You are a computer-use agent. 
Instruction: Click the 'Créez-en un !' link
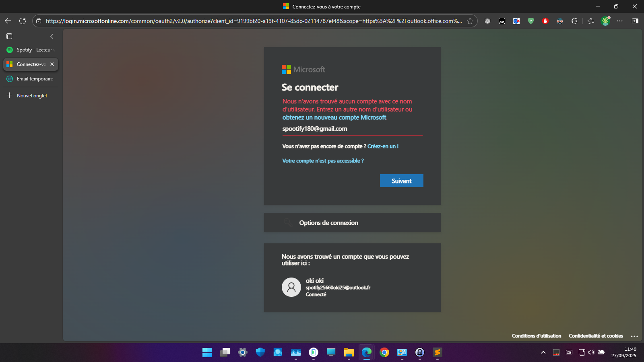(383, 146)
